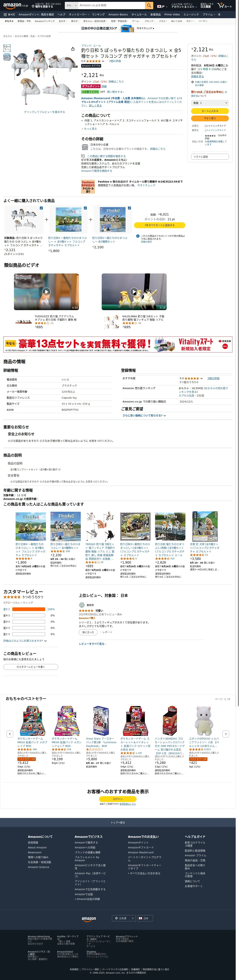Open the タイムセール nav item

(x=139, y=14)
